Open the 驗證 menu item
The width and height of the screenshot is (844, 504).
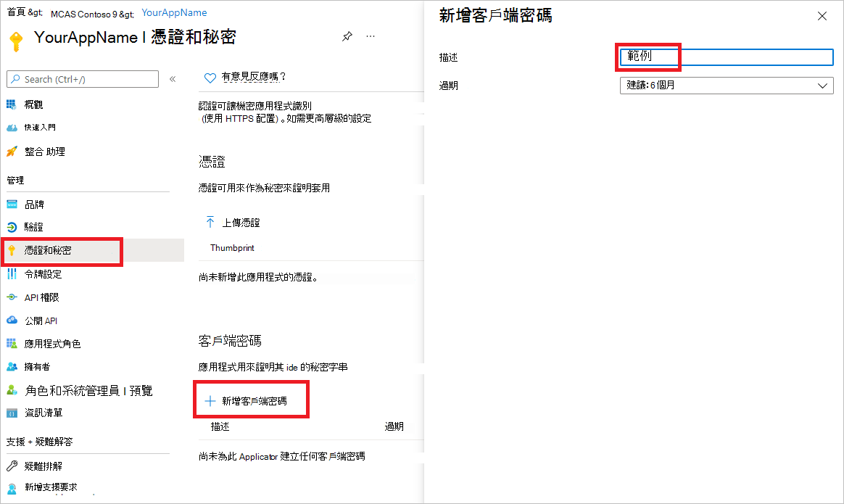[33, 227]
